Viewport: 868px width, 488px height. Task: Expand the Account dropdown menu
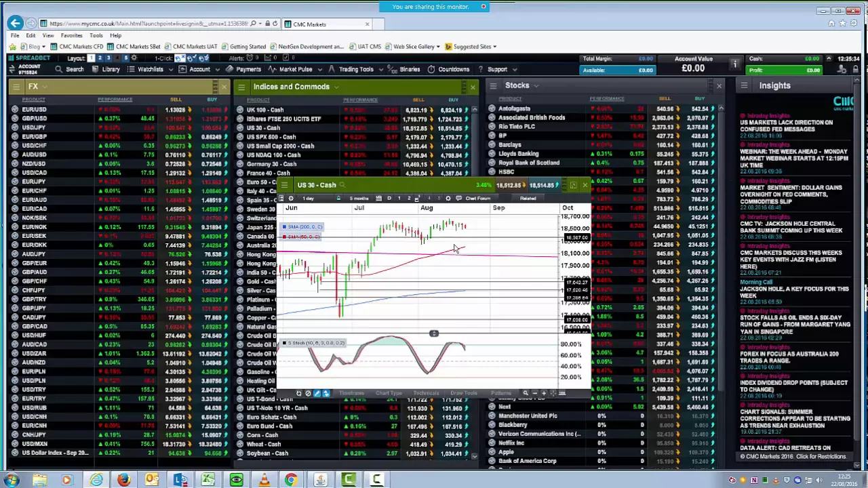pos(199,69)
